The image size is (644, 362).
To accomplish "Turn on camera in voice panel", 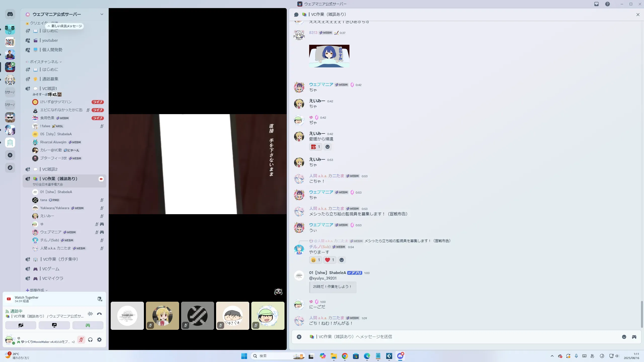I will (x=21, y=325).
